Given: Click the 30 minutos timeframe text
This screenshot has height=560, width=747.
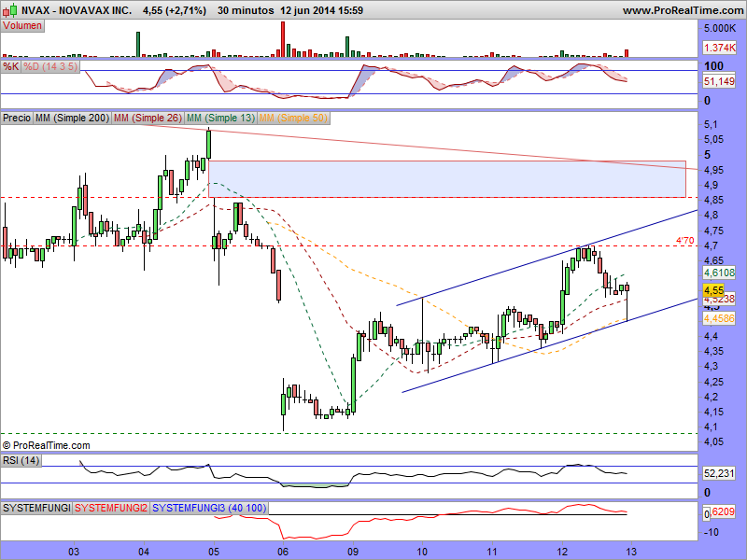Looking at the screenshot, I should point(246,10).
